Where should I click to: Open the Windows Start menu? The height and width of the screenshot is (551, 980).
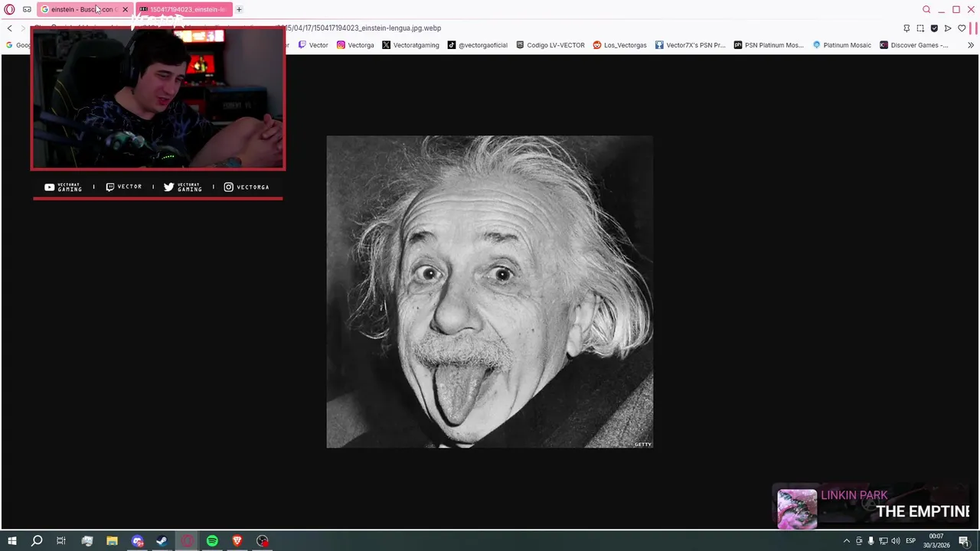[x=11, y=541]
